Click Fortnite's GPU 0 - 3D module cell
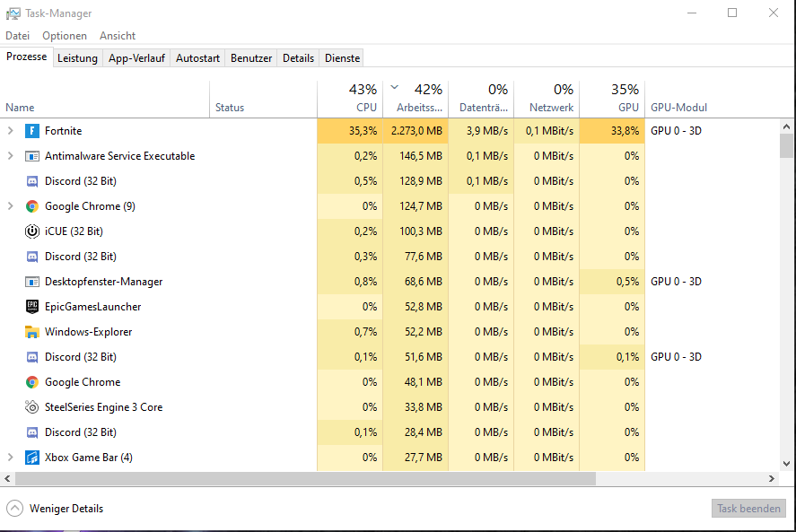This screenshot has height=532, width=796. pos(676,131)
